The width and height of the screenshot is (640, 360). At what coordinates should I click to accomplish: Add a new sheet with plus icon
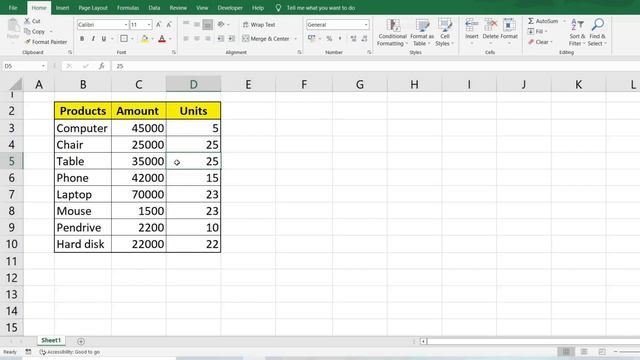pyautogui.click(x=81, y=341)
